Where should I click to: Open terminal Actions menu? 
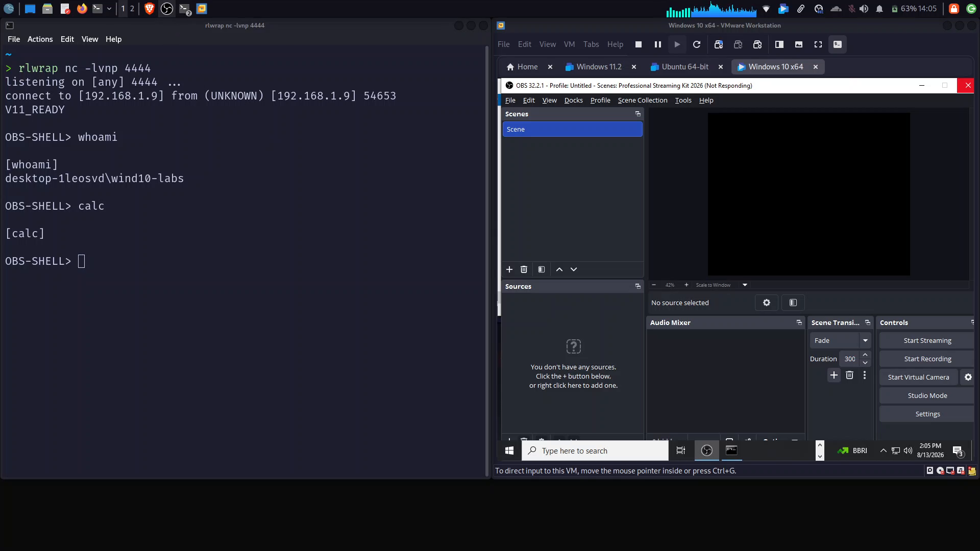tap(40, 39)
